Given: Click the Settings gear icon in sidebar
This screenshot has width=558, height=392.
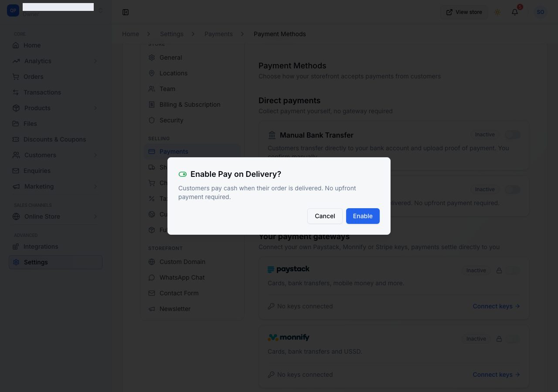Looking at the screenshot, I should point(16,262).
